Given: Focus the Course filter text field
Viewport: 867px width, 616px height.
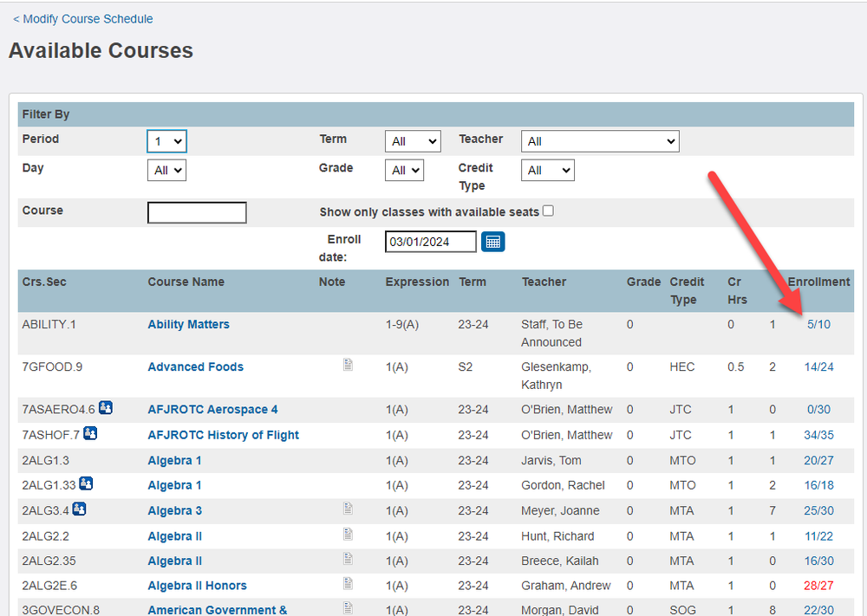Looking at the screenshot, I should [197, 213].
